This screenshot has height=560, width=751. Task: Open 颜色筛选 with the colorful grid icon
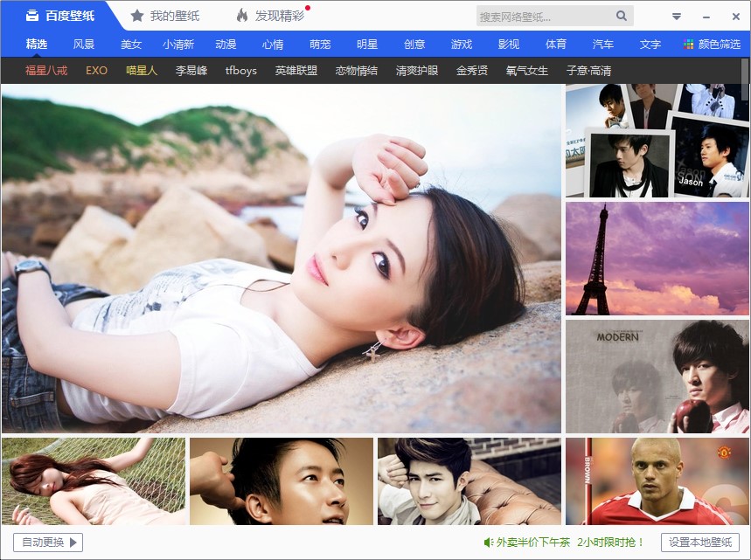[x=688, y=44]
